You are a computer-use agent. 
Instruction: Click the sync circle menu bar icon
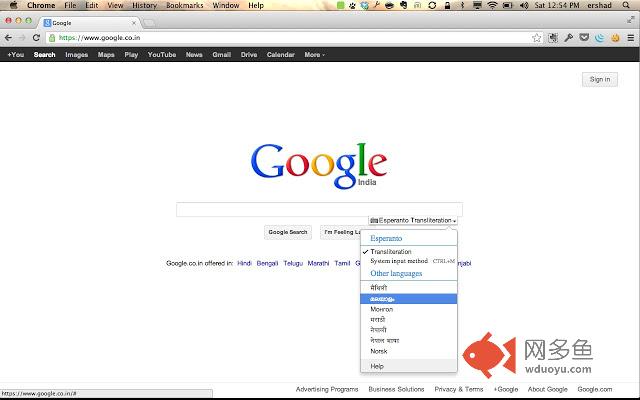432,5
